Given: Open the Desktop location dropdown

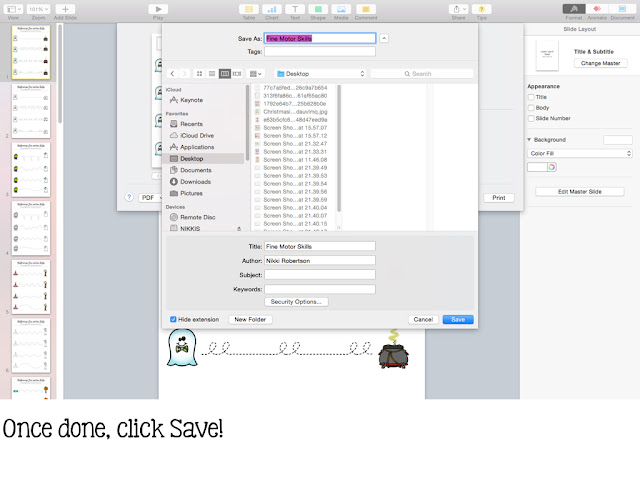Looking at the screenshot, I should pyautogui.click(x=320, y=73).
